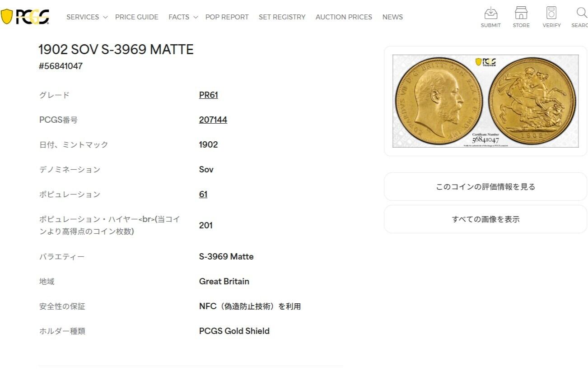The width and height of the screenshot is (588, 380).
Task: Select the ホルダー種類 row label
Action: 62,331
